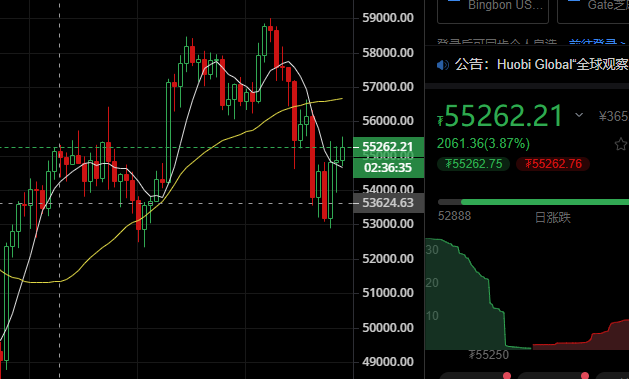Click the gray crosshair price label 53624.63
Image resolution: width=629 pixels, height=379 pixels.
[388, 203]
